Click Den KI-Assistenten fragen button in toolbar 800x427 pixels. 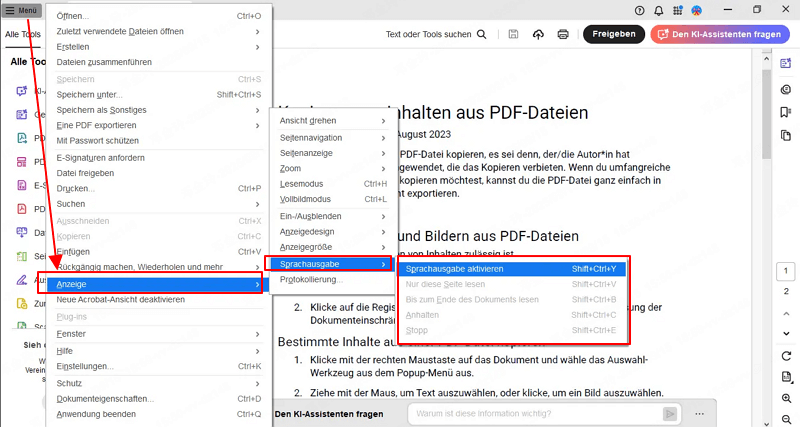[720, 34]
